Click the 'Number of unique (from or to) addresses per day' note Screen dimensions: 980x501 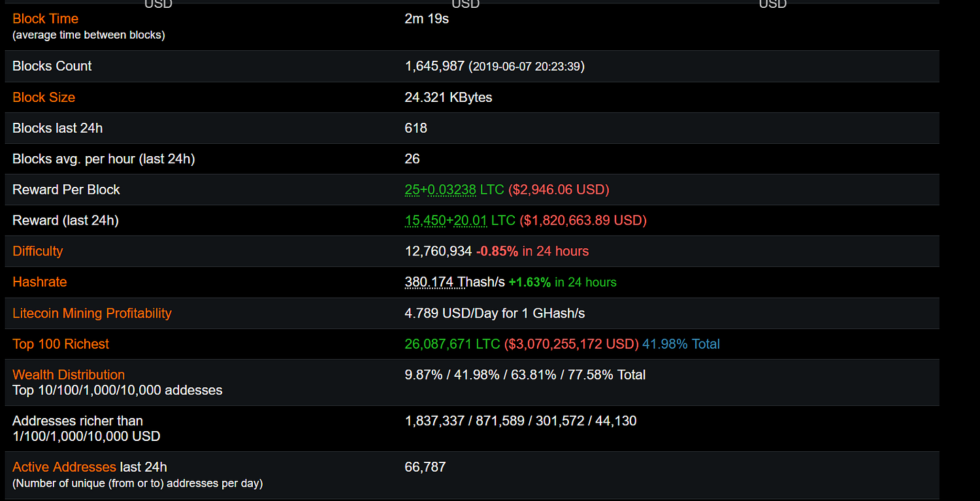[138, 483]
